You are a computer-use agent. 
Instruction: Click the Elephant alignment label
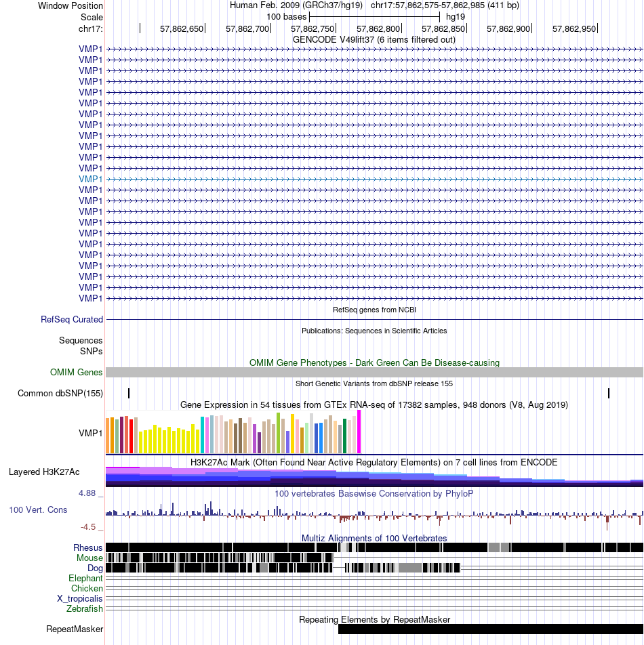pyautogui.click(x=85, y=578)
